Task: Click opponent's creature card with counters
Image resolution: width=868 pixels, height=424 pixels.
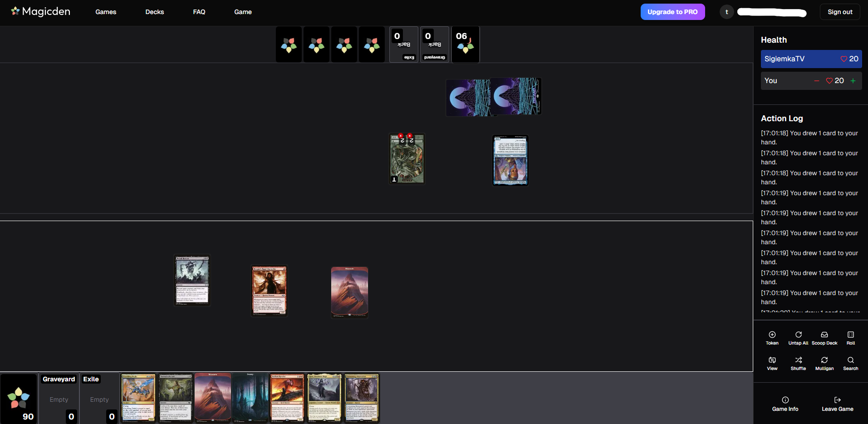Action: tap(407, 159)
